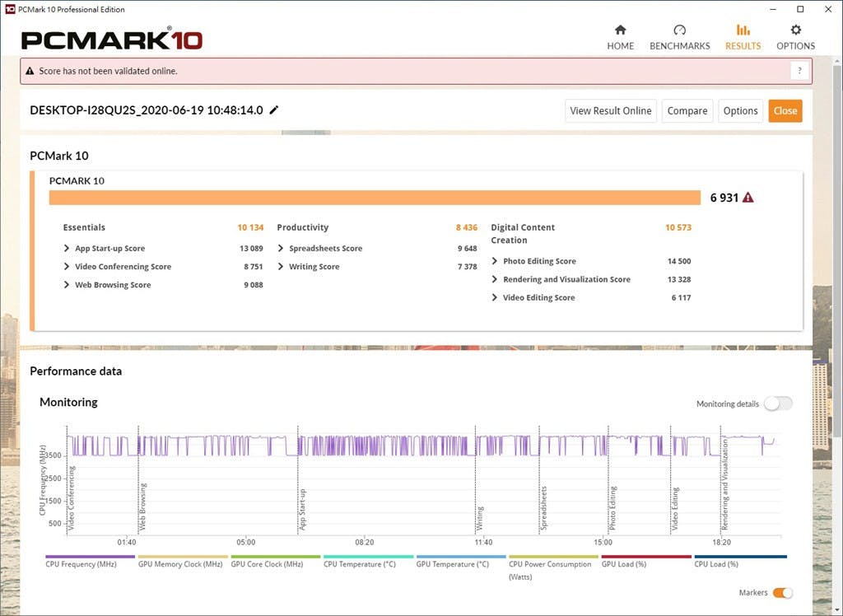Maximize the PCMark 10 window
843x616 pixels.
point(800,9)
